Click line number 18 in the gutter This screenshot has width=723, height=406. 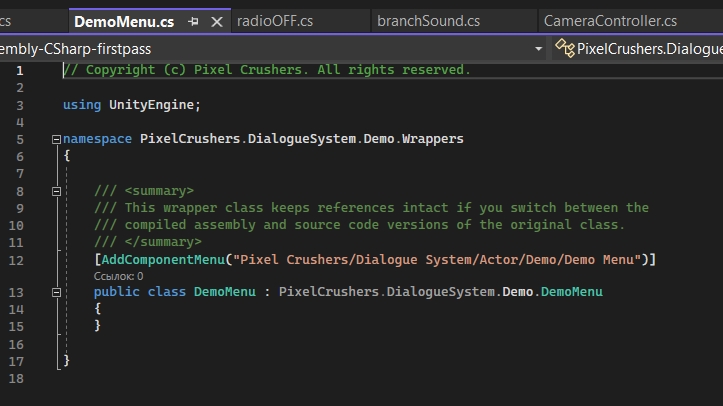[x=16, y=379]
